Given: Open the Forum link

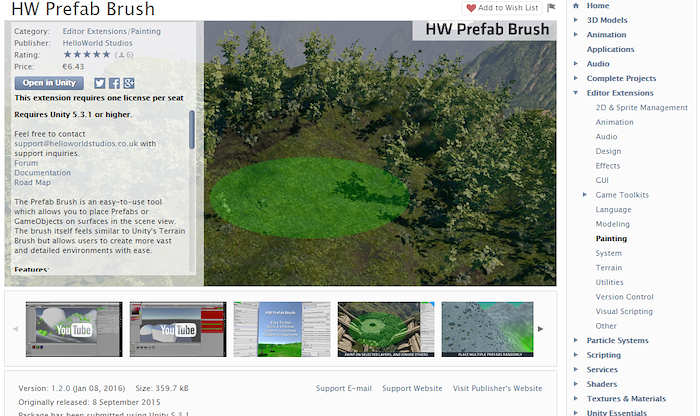Looking at the screenshot, I should 26,163.
